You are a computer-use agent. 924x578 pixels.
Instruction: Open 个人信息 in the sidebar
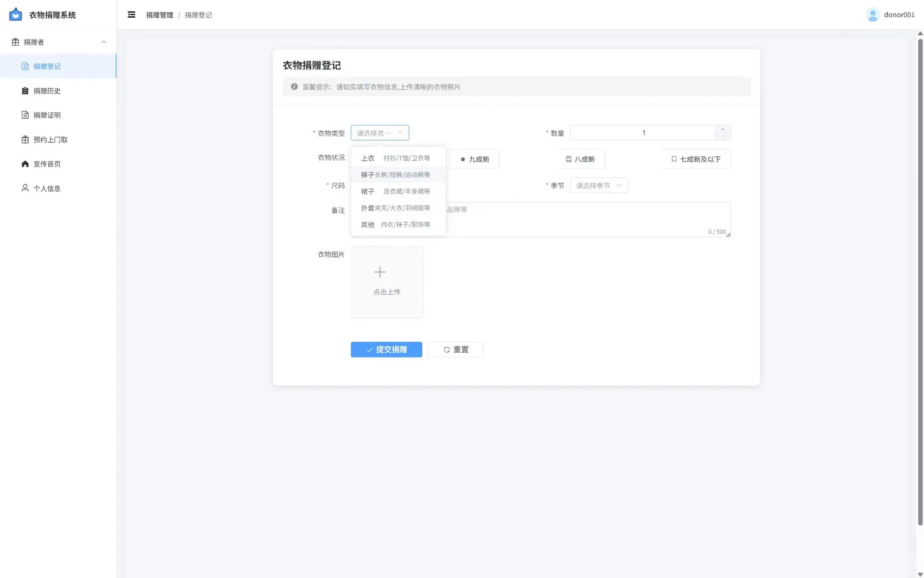47,188
